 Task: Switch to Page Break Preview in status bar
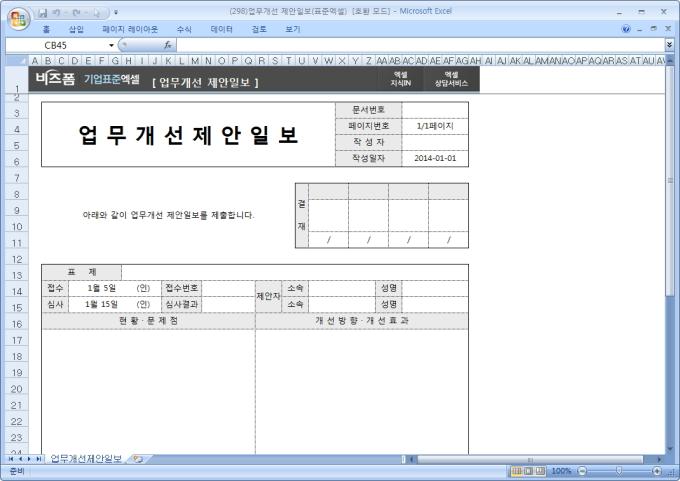click(x=540, y=471)
